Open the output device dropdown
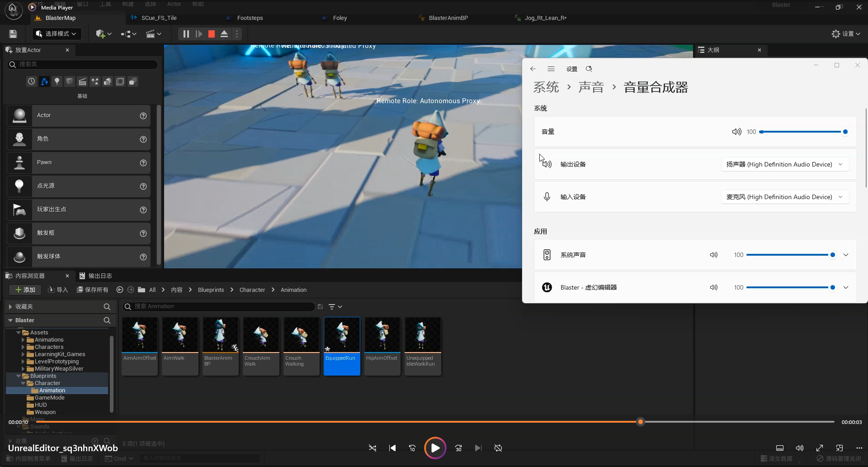Viewport: 868px width, 467px height. tap(785, 164)
